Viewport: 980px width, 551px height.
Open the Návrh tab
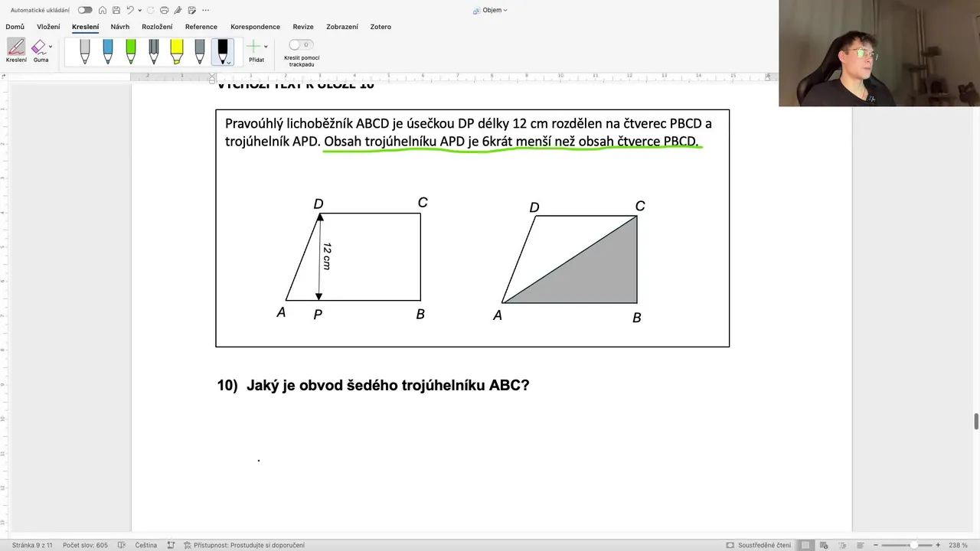pyautogui.click(x=120, y=27)
